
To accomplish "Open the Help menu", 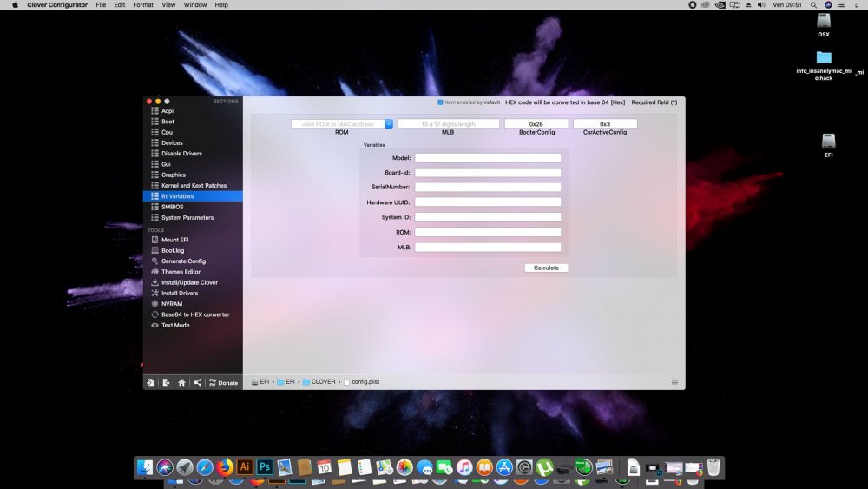I will [x=221, y=4].
